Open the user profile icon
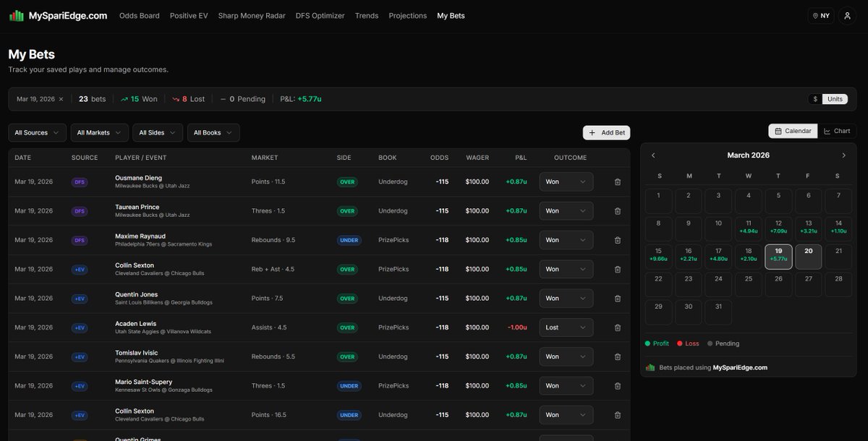Image resolution: width=868 pixels, height=441 pixels. click(x=848, y=16)
